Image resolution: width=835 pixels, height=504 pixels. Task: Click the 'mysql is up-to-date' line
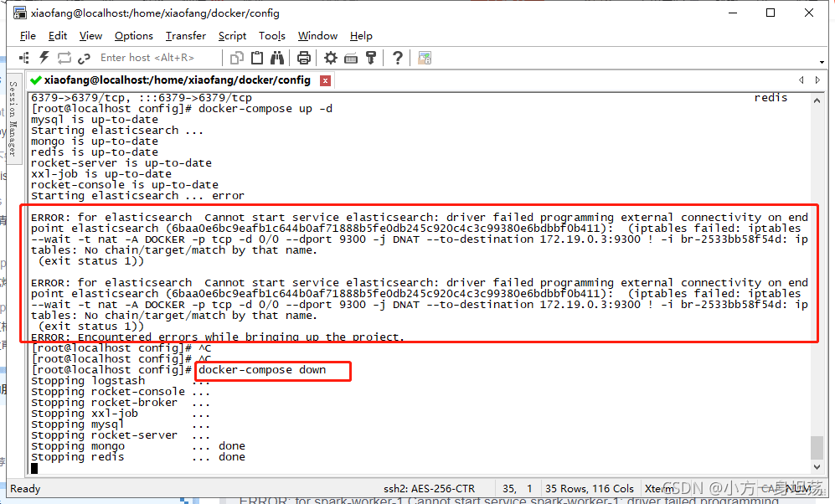click(95, 120)
